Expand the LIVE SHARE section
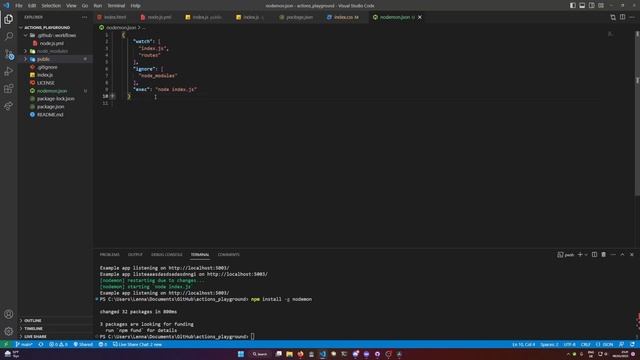640x360 pixels. click(x=55, y=336)
